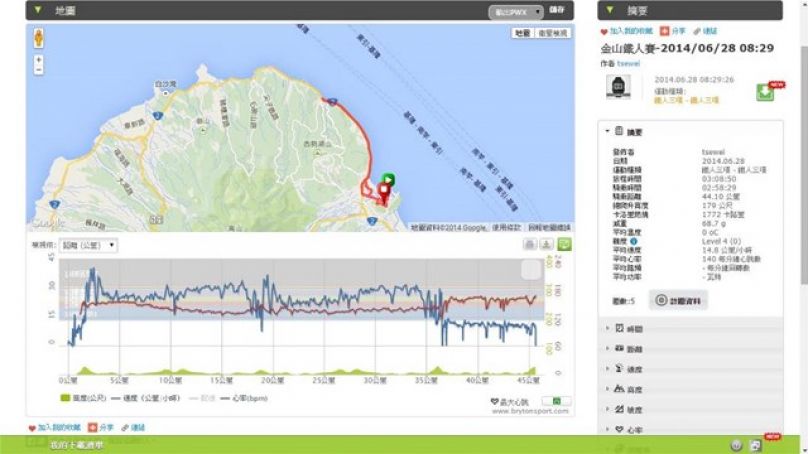Zoom in on the map
Image resolution: width=808 pixels, height=454 pixels.
pyautogui.click(x=39, y=60)
